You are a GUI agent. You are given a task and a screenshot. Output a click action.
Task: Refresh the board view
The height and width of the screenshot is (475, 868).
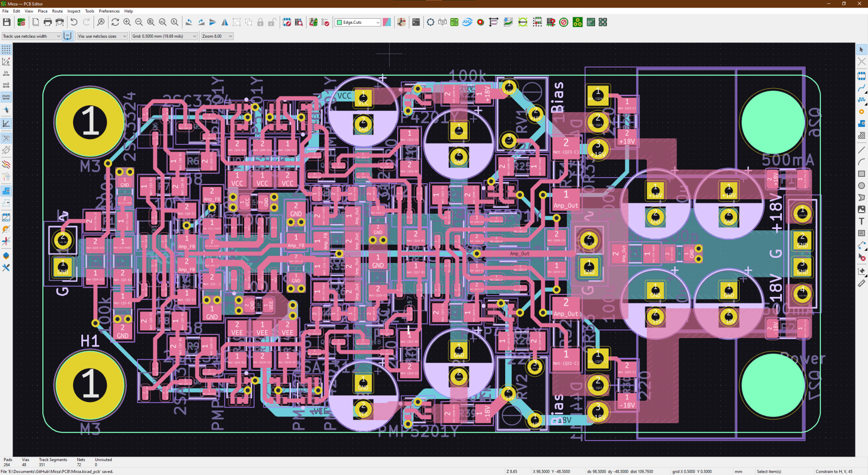click(x=115, y=22)
